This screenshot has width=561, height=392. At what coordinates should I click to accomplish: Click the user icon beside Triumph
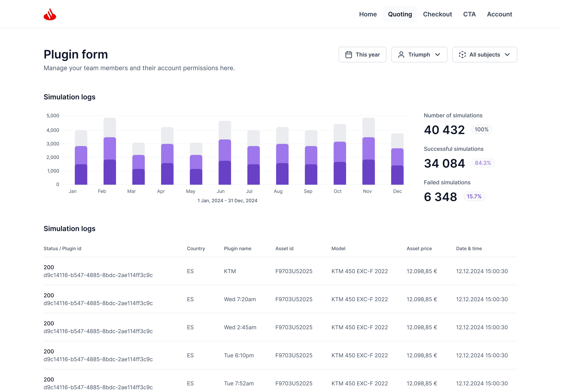[x=401, y=55]
